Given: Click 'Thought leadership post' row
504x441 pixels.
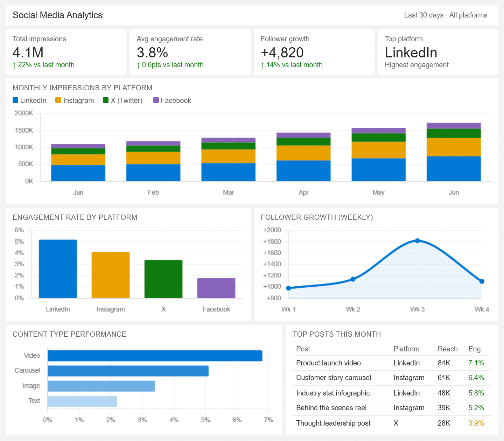Looking at the screenshot, I should click(392, 423).
